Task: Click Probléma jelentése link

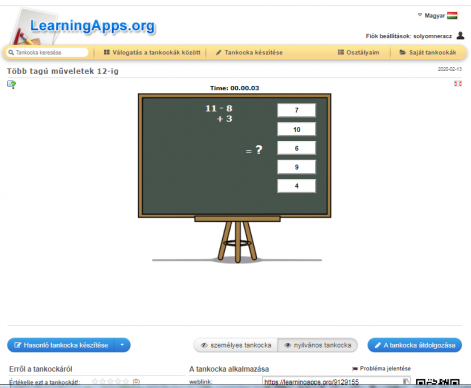Action: pyautogui.click(x=382, y=368)
